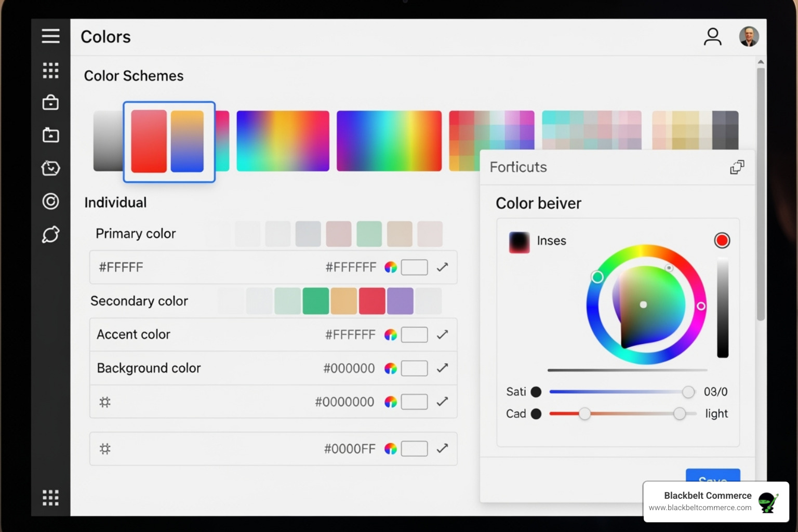The width and height of the screenshot is (798, 532).
Task: Open the image folder icon in sidebar
Action: coord(50,135)
